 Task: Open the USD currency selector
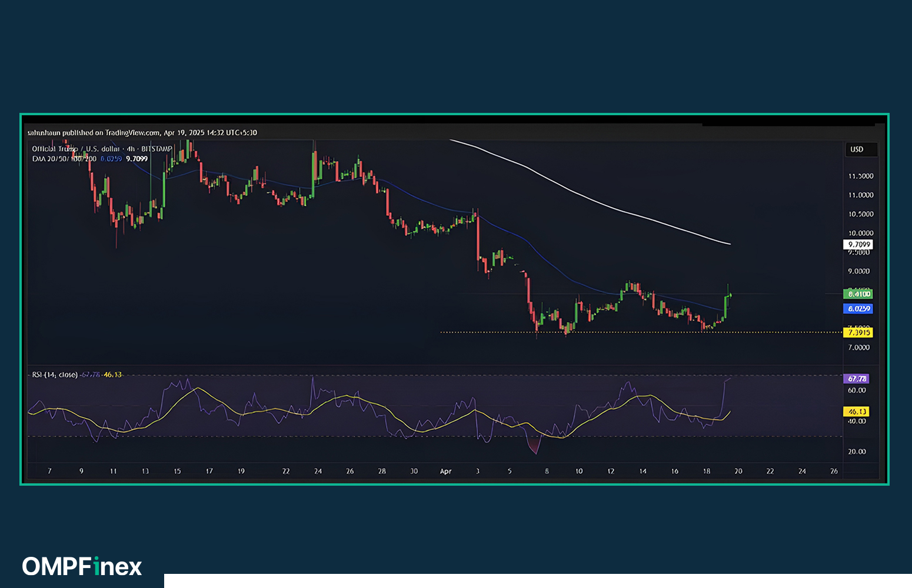click(x=857, y=149)
